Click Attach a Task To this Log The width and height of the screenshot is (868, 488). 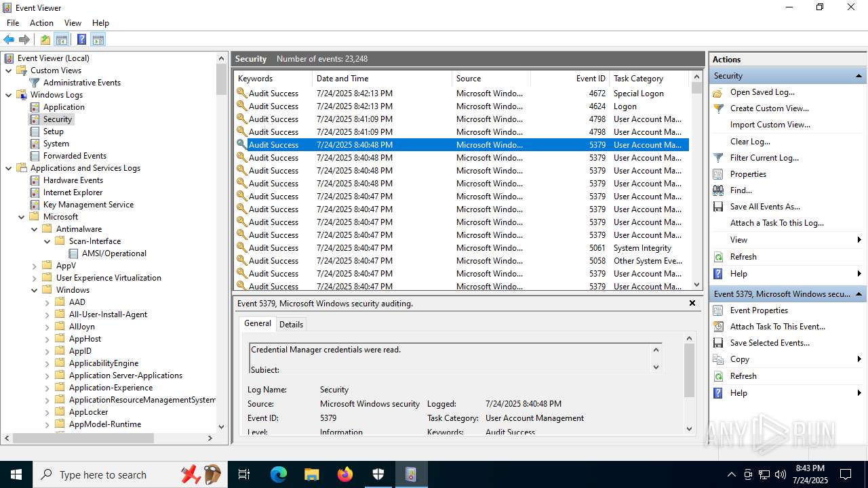777,223
